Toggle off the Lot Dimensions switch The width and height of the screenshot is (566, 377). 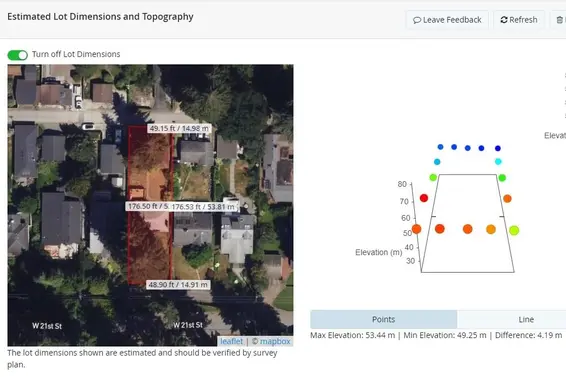click(x=17, y=55)
